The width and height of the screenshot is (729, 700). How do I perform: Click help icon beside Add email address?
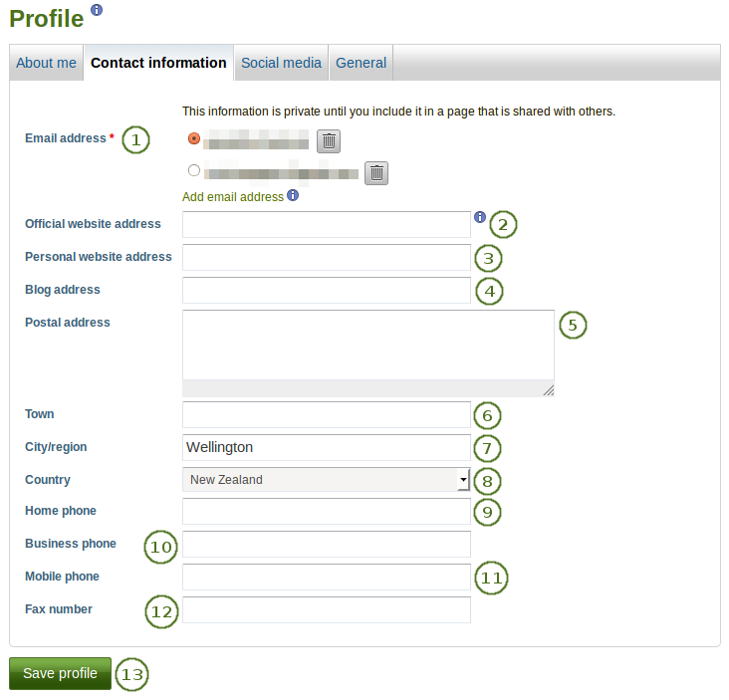coord(293,196)
